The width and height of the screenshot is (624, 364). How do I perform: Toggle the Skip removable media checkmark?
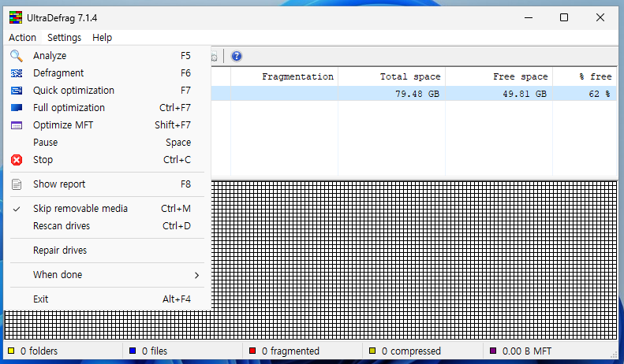coord(17,209)
